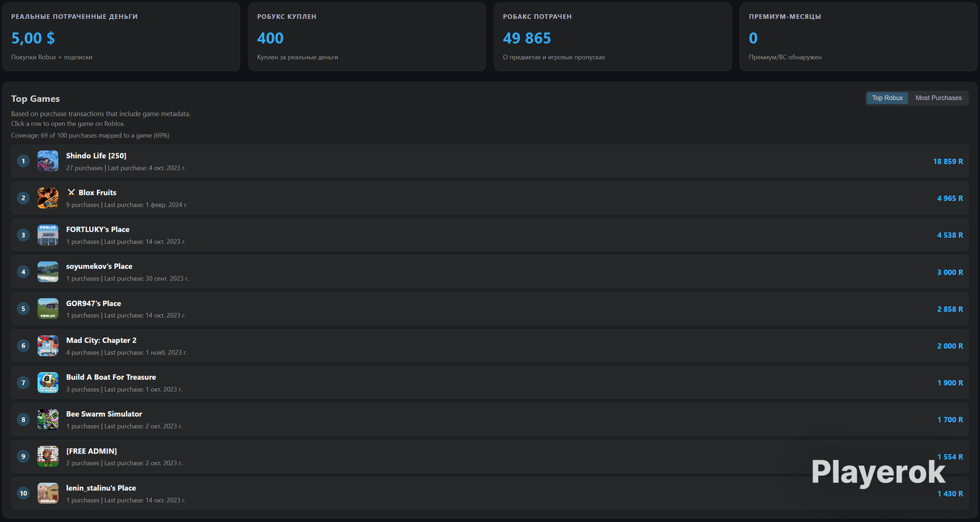Click the 3 000 R amount
980x522 pixels.
[950, 272]
